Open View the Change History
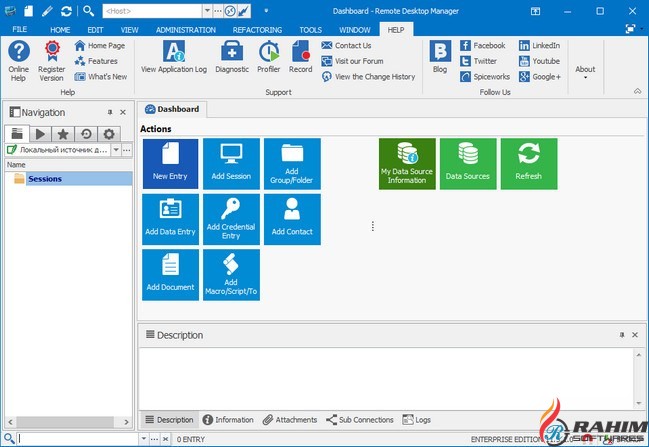 point(368,77)
